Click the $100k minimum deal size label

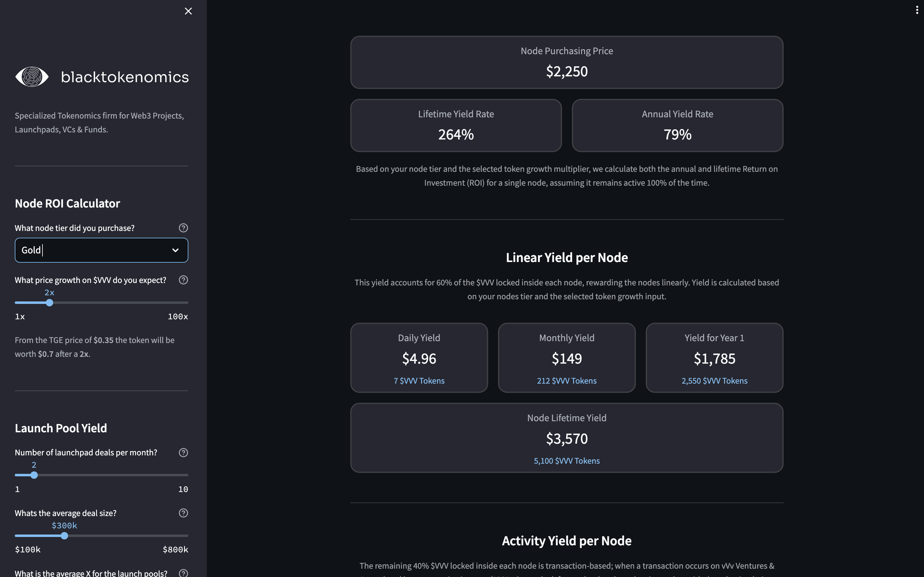[x=27, y=550]
